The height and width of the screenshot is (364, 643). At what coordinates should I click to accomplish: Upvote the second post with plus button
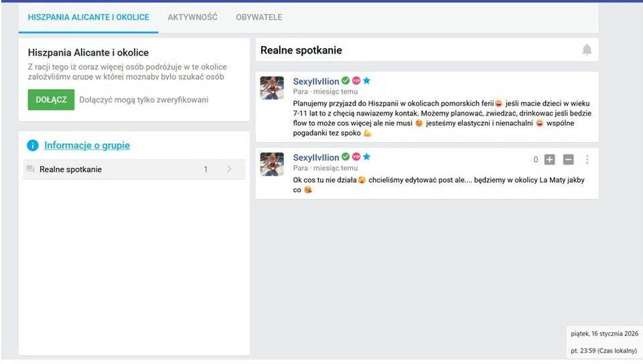pos(550,159)
